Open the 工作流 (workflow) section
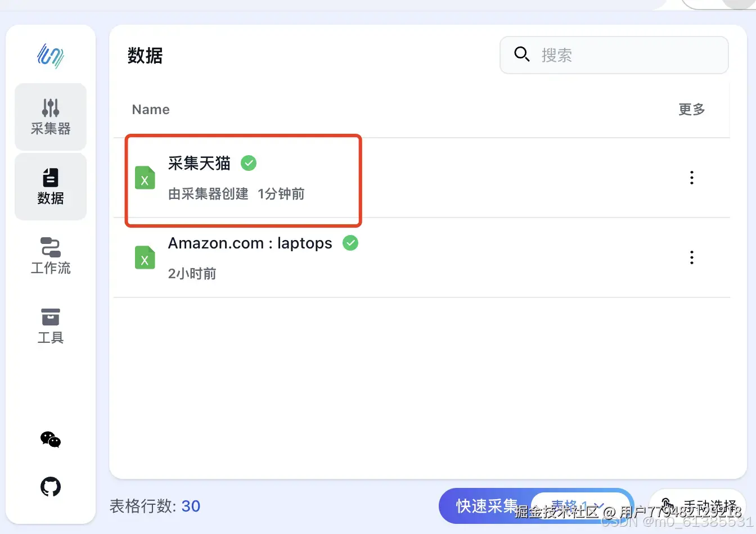 click(51, 256)
